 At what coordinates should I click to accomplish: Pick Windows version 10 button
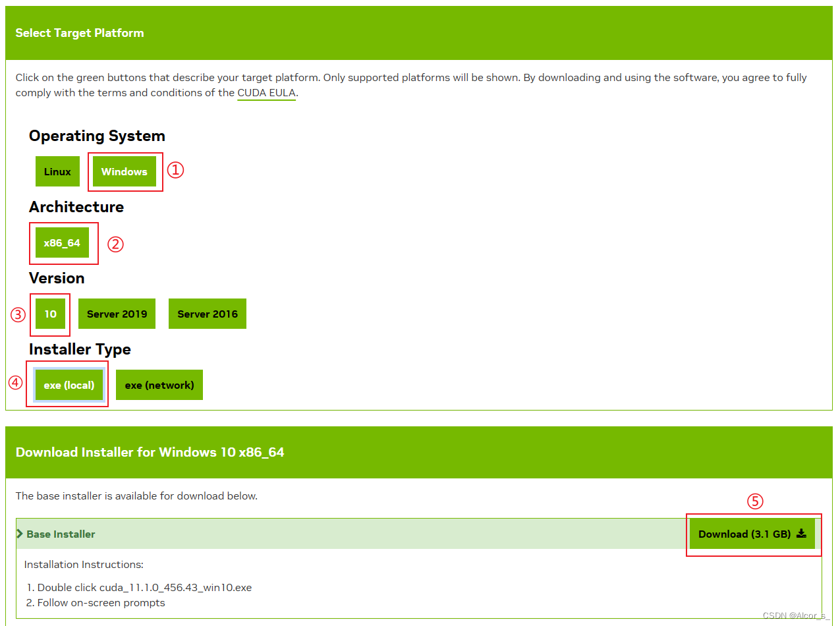(x=51, y=314)
